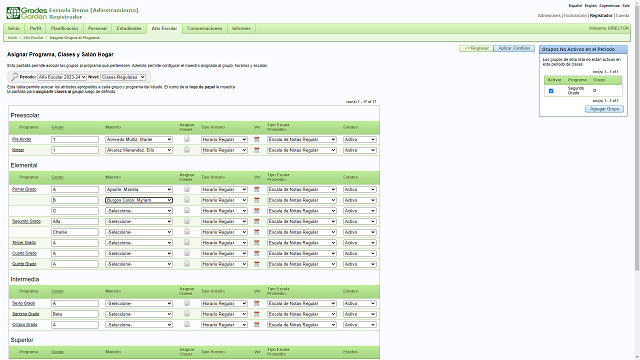Log out with the Salir link

[626, 6]
